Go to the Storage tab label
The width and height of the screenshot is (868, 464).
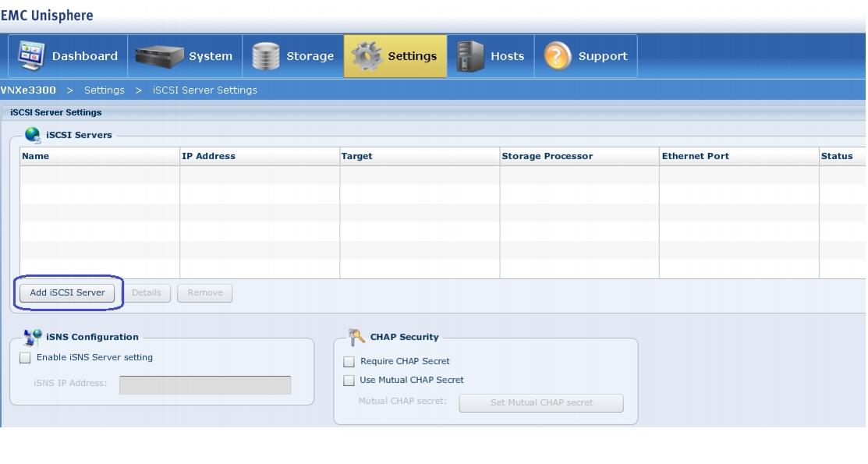click(x=310, y=56)
